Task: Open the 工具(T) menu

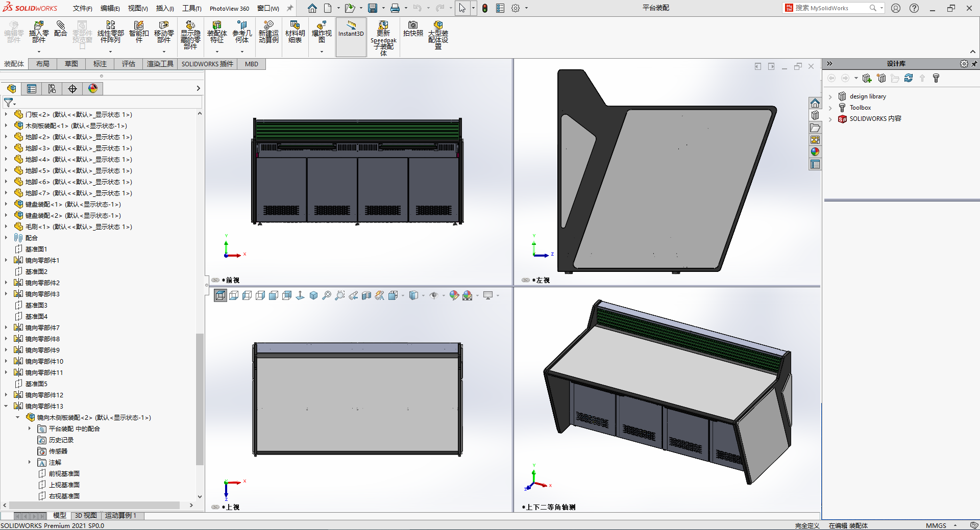Action: pyautogui.click(x=192, y=8)
